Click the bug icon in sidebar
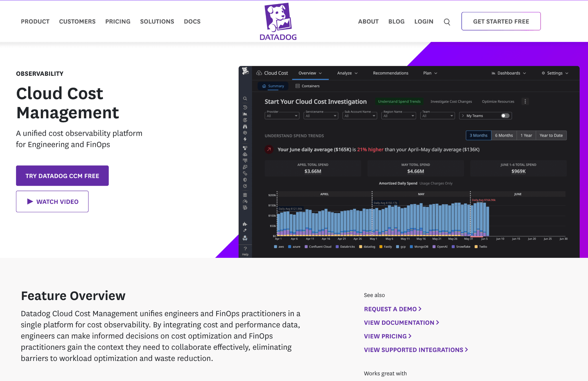Viewport: 588px width, 381px height. [x=245, y=195]
